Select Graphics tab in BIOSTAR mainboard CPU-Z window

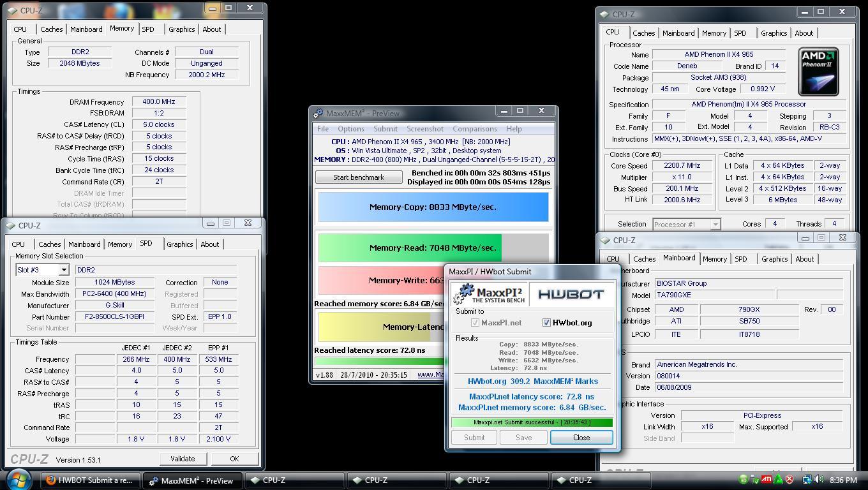774,259
